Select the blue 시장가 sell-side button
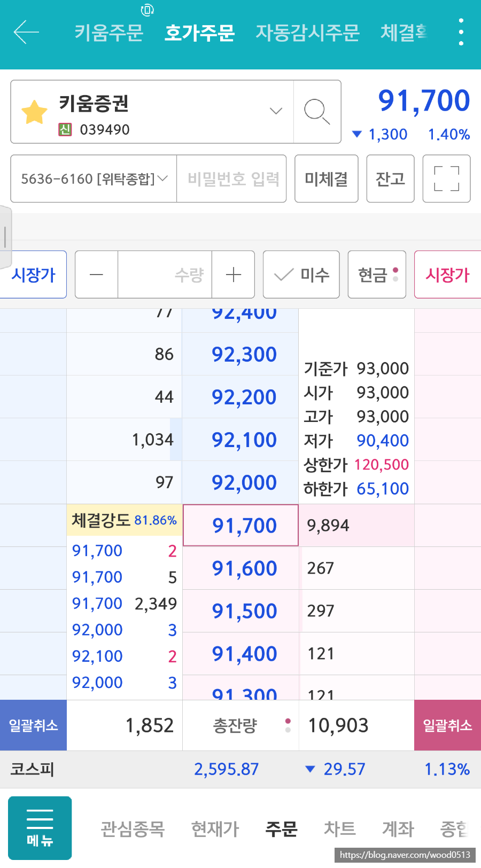This screenshot has height=868, width=481. 33,275
